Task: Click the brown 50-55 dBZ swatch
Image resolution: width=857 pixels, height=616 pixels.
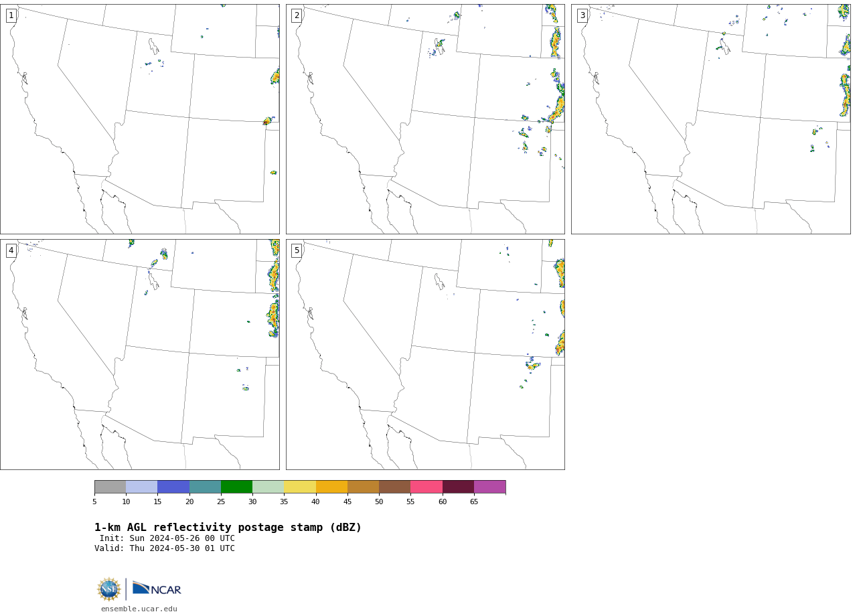Action: click(394, 487)
